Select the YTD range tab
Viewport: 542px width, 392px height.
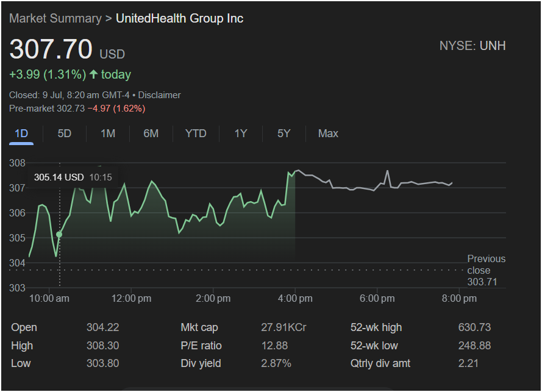[196, 134]
